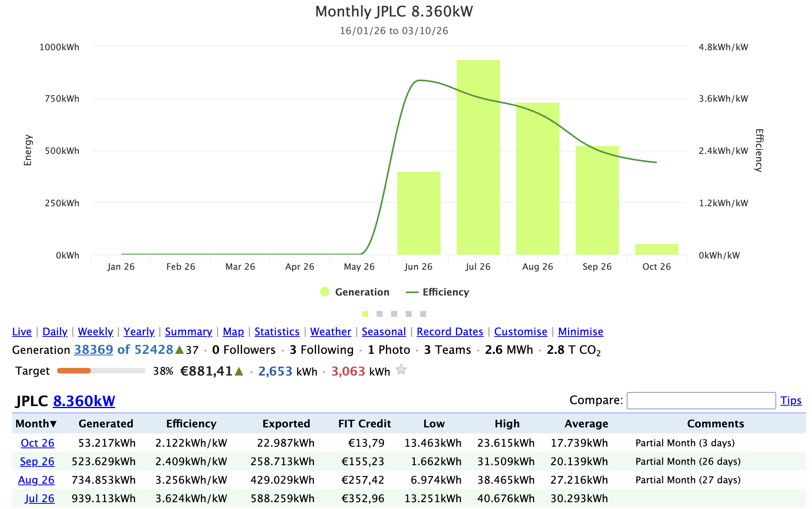Image resolution: width=812 pixels, height=509 pixels.
Task: Open the Tips link
Action: [x=791, y=400]
